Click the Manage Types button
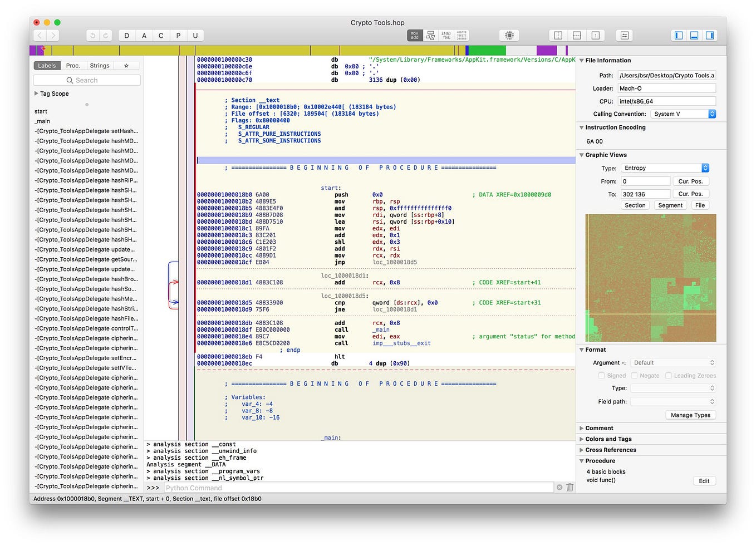Image resolution: width=756 pixels, height=546 pixels. tap(690, 415)
